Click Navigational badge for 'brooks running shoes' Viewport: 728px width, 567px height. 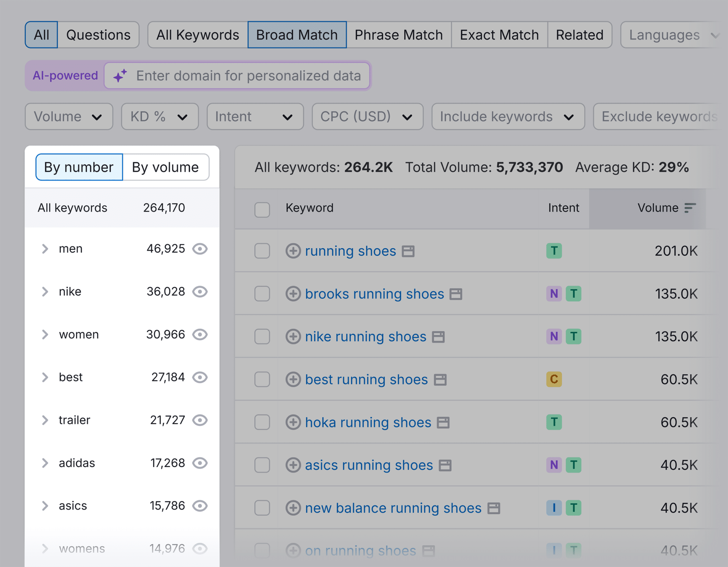[x=554, y=294]
